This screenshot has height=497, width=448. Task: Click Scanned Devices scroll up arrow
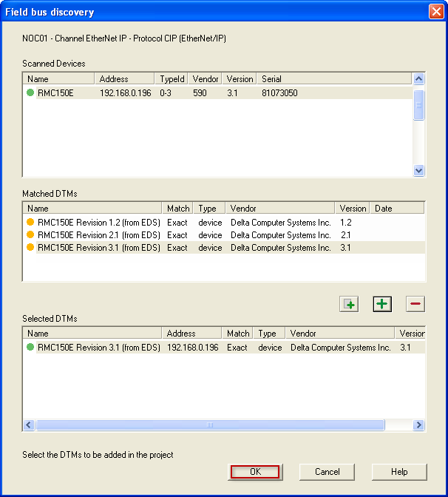point(418,78)
